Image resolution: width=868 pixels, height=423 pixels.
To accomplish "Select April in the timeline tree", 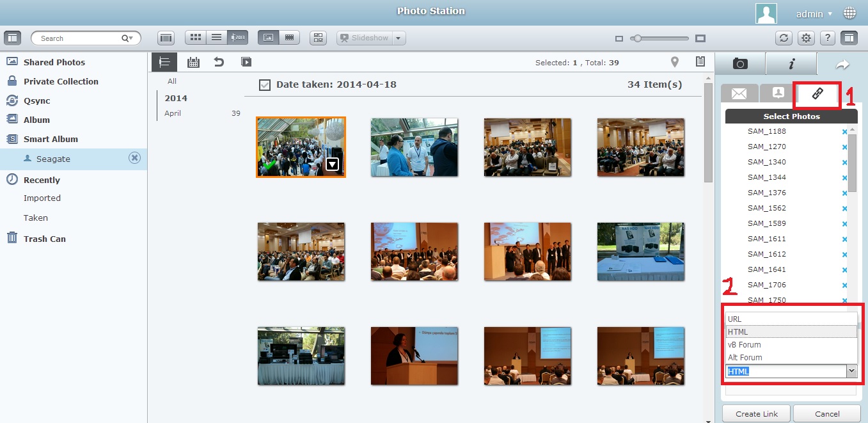I will point(173,113).
